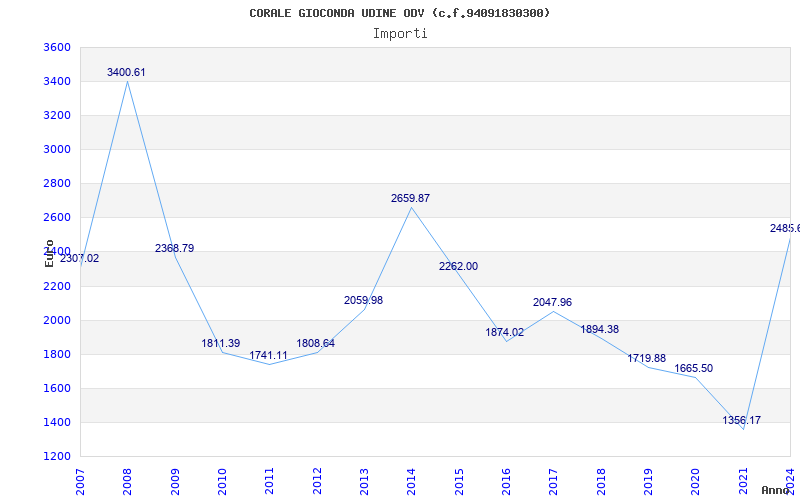Click the 3200 y-axis value

click(x=57, y=116)
